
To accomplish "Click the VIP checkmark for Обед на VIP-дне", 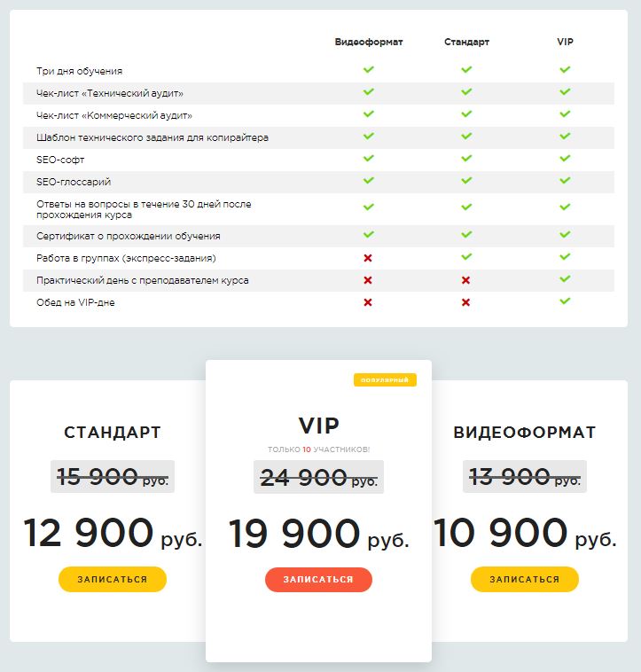I will (565, 301).
